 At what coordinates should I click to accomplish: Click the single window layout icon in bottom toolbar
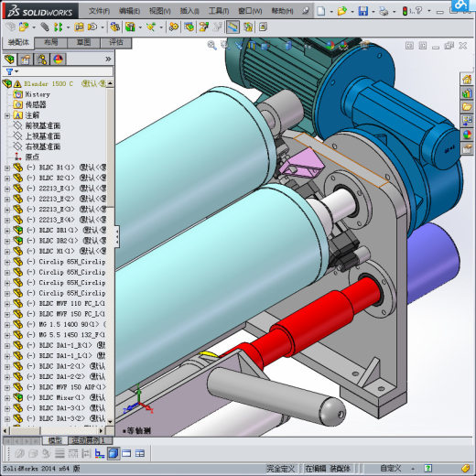(x=126, y=453)
